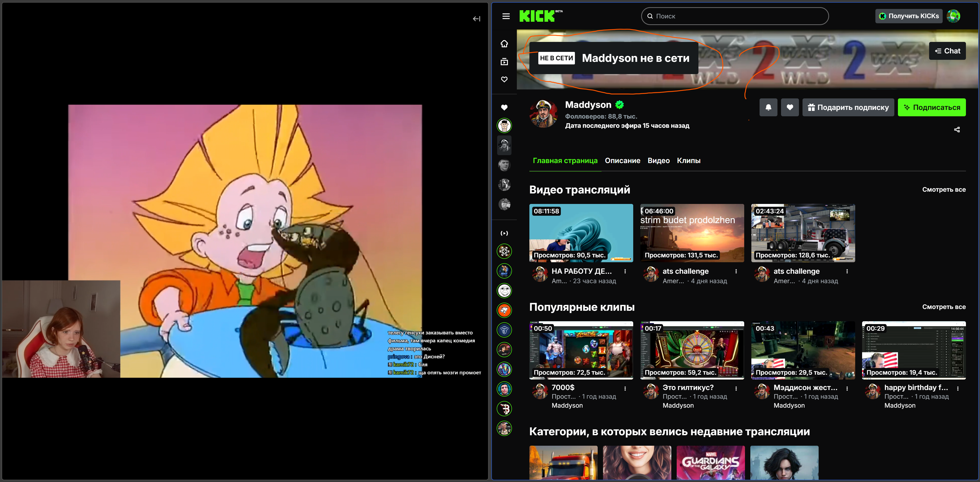
Task: Open options menu for НА РАБОТУ ДЕ video
Action: tap(625, 271)
